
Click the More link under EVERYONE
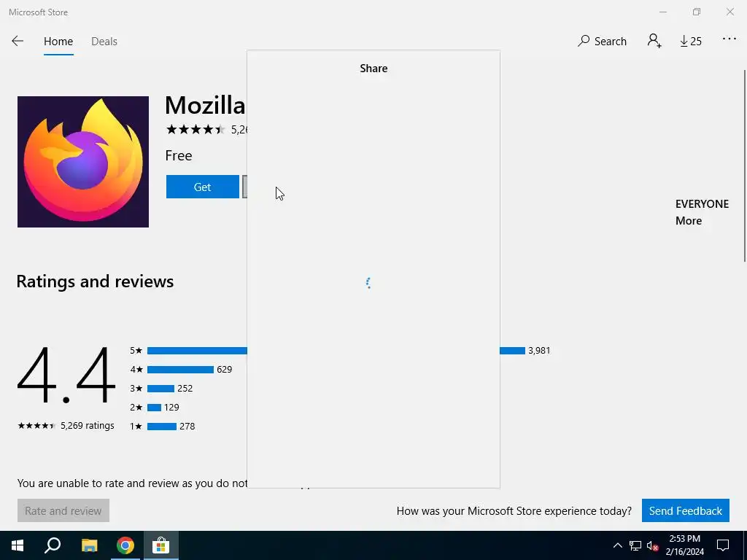tap(689, 221)
